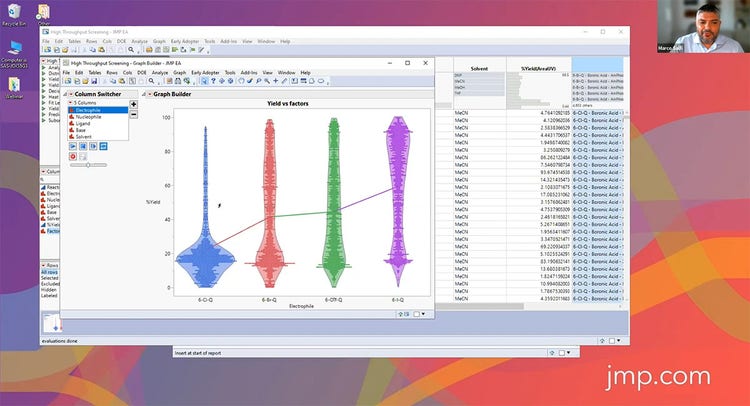Start Column Switcher animation with play button
Image resolution: width=750 pixels, height=406 pixels.
[x=73, y=146]
